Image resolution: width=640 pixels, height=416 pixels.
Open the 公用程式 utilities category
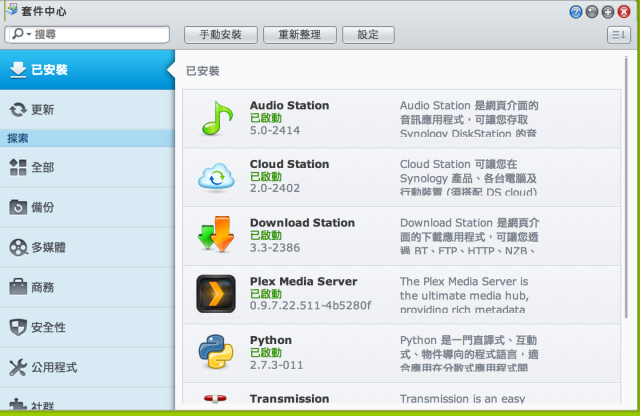(87, 367)
